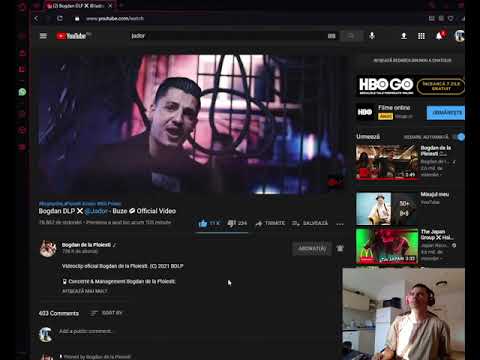Show the chat replay panel
This screenshot has width=480, height=360.
click(x=412, y=60)
